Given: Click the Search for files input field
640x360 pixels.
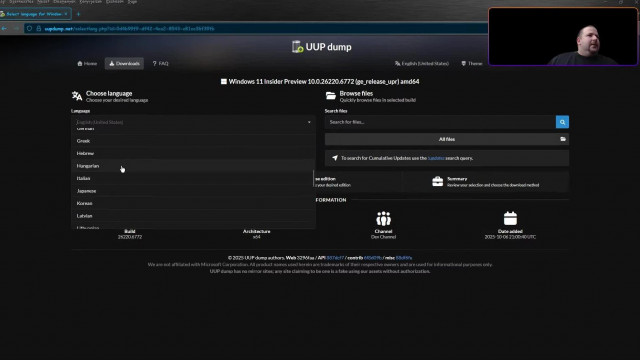Looking at the screenshot, I should (440, 122).
